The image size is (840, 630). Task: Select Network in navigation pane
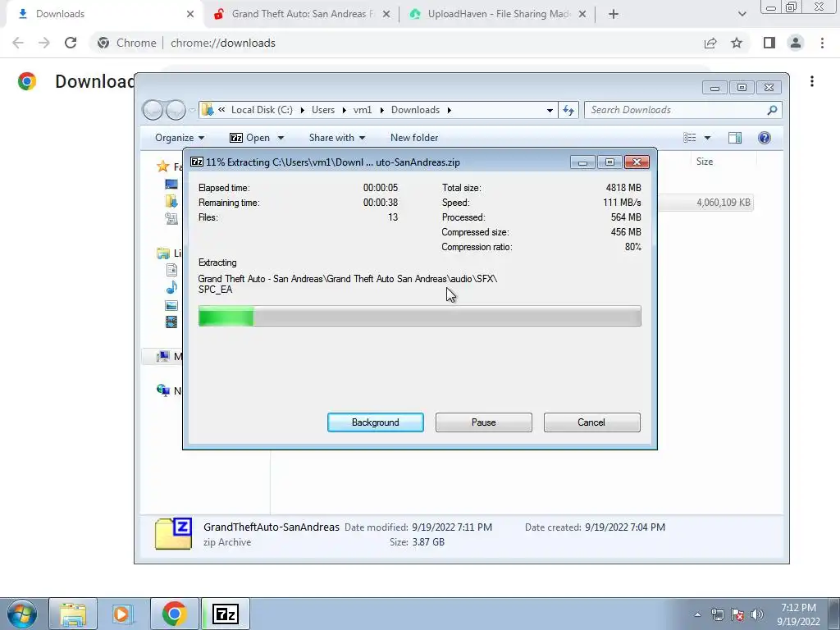163,390
